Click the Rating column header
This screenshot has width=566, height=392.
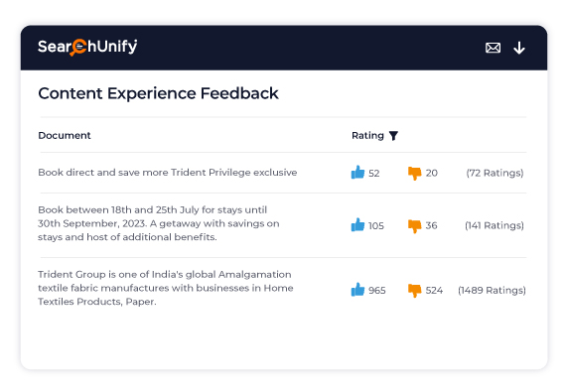[x=367, y=136]
